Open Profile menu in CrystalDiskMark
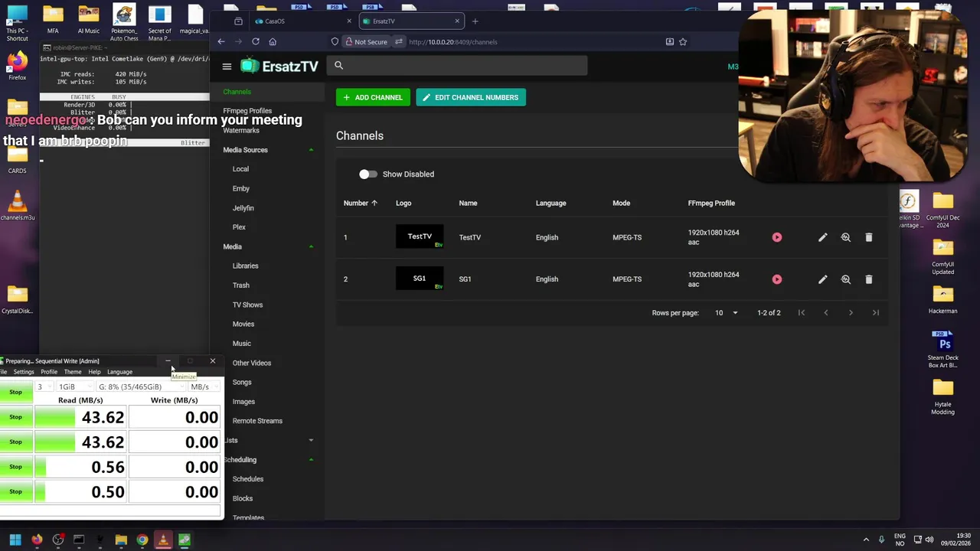Image resolution: width=980 pixels, height=551 pixels. pyautogui.click(x=49, y=372)
